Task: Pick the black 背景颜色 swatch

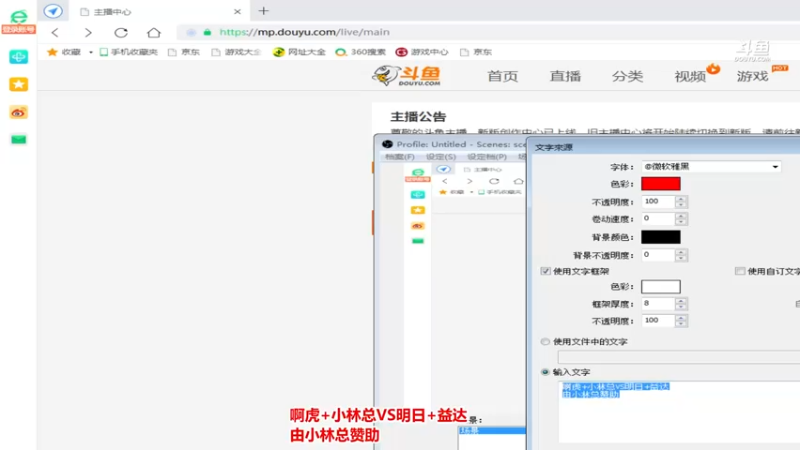Action: 661,237
